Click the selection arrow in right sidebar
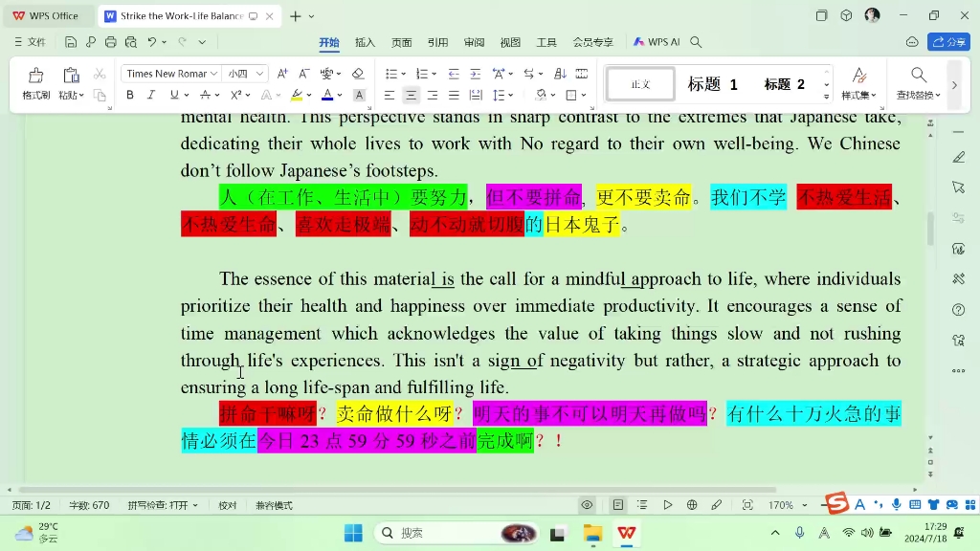The height and width of the screenshot is (551, 980). (959, 187)
